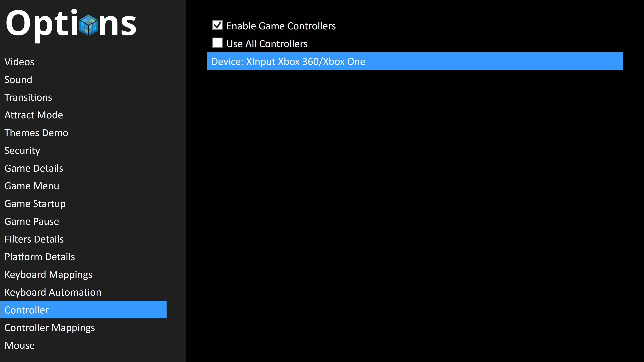Image resolution: width=644 pixels, height=362 pixels.
Task: Open Game Pause options
Action: 32,222
